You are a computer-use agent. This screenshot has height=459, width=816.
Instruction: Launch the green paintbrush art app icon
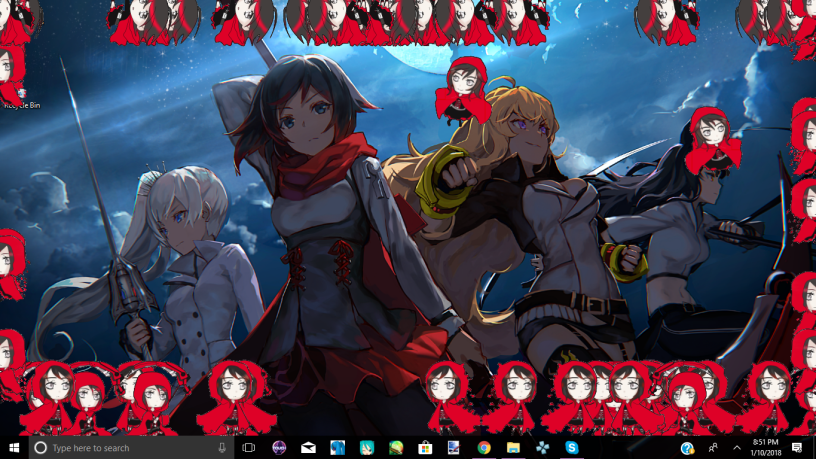click(x=396, y=448)
